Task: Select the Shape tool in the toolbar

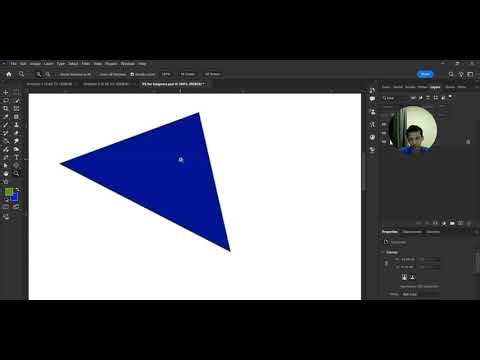Action: tap(16, 165)
